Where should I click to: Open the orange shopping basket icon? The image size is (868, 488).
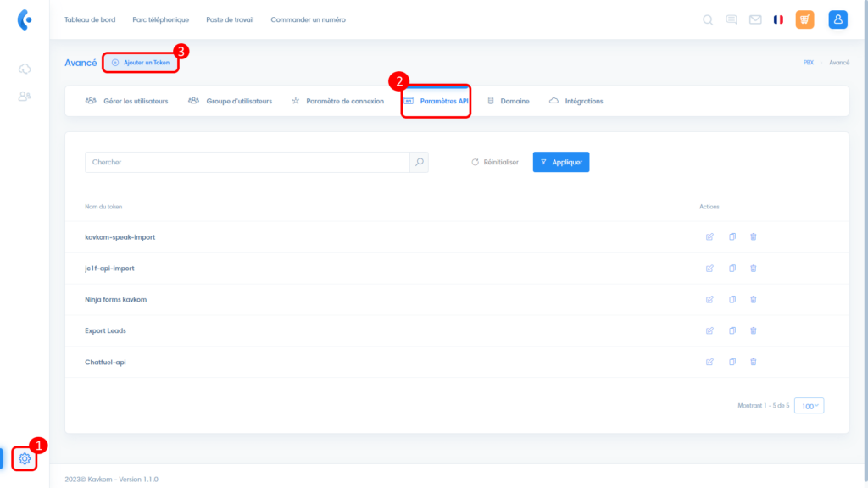(804, 19)
